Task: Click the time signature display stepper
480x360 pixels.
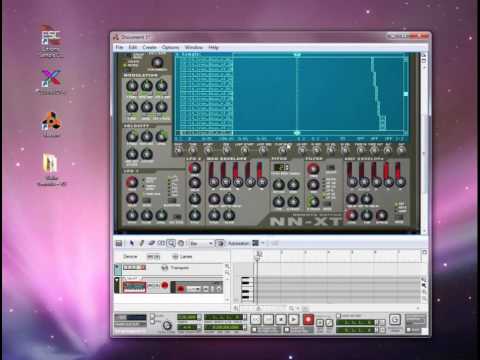Action: pos(199,328)
